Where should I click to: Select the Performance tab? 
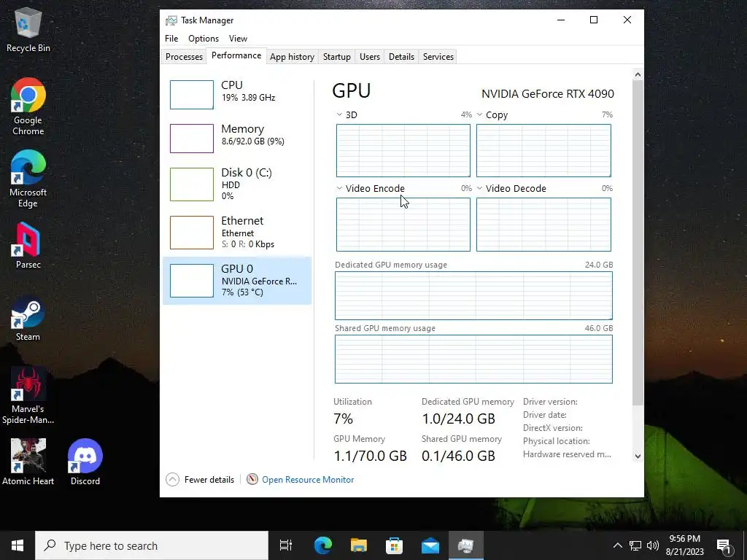coord(236,55)
